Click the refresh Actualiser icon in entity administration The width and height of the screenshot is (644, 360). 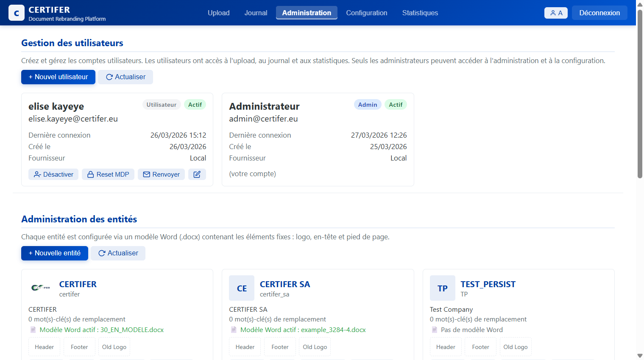tap(102, 253)
